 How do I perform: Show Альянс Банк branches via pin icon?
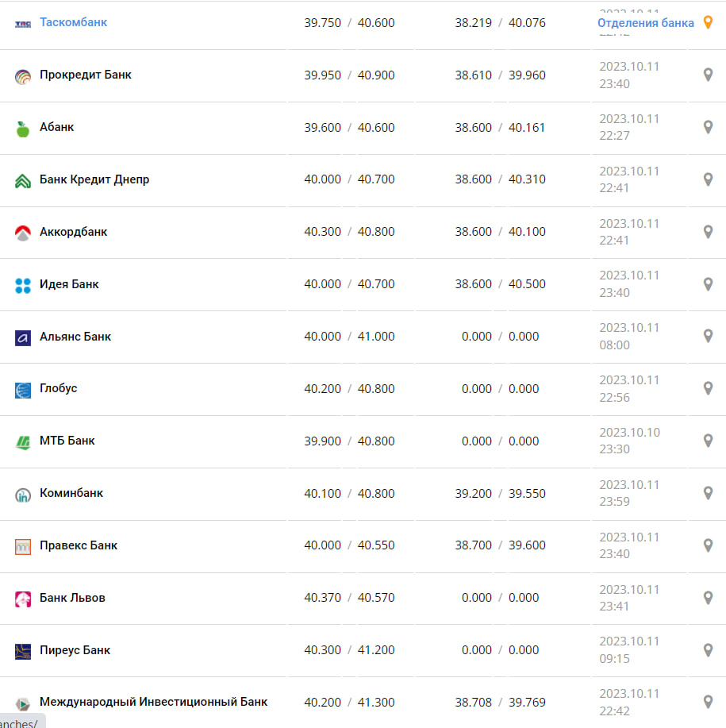(x=709, y=336)
